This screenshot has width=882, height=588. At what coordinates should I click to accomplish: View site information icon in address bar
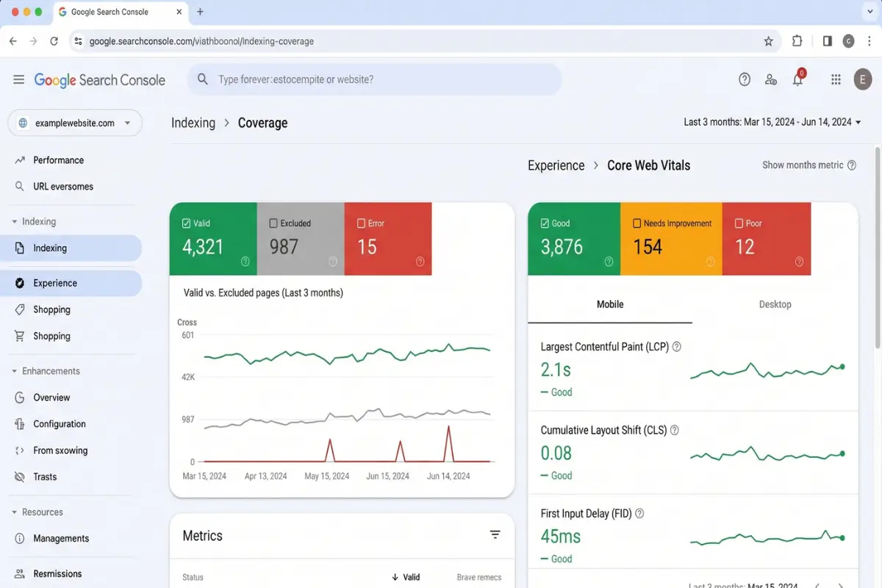[78, 41]
